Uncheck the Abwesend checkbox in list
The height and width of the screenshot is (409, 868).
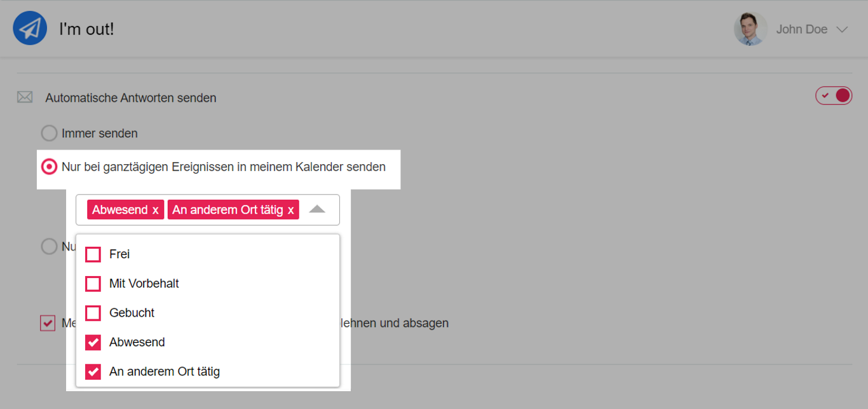click(93, 342)
